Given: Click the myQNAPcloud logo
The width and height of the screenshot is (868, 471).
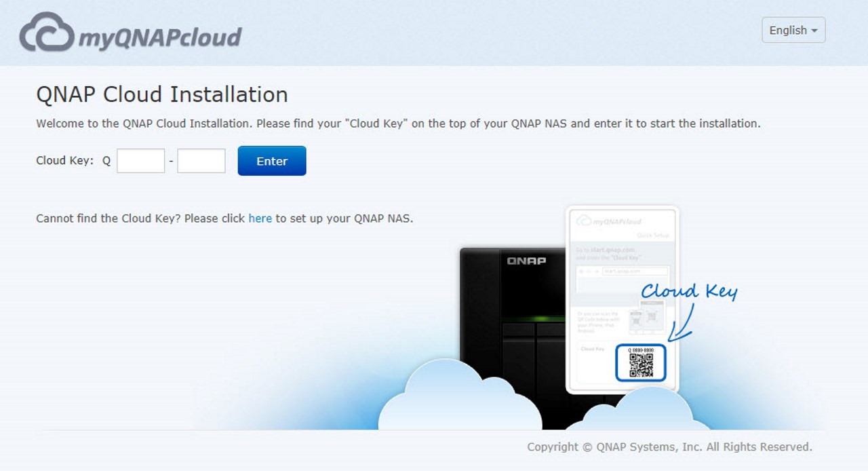Looking at the screenshot, I should point(130,33).
